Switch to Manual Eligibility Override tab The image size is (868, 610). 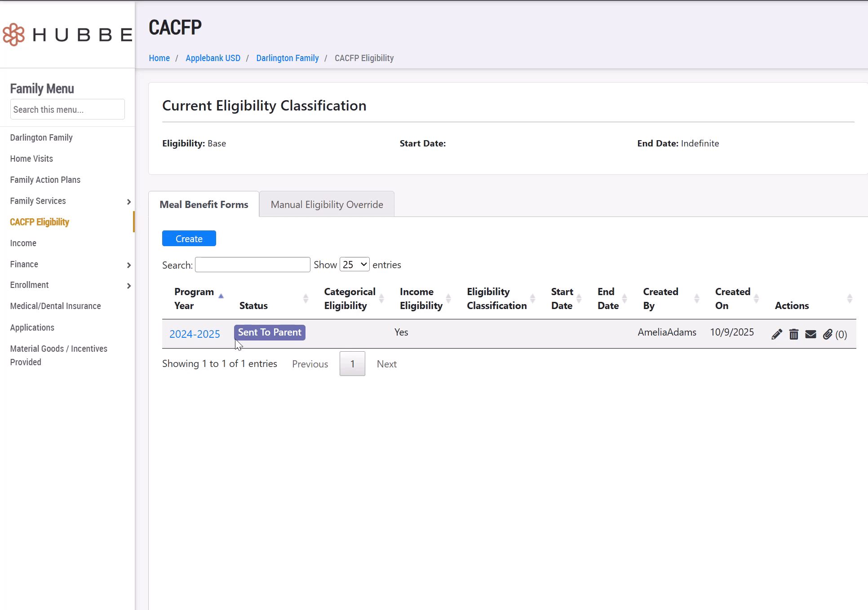[327, 205]
